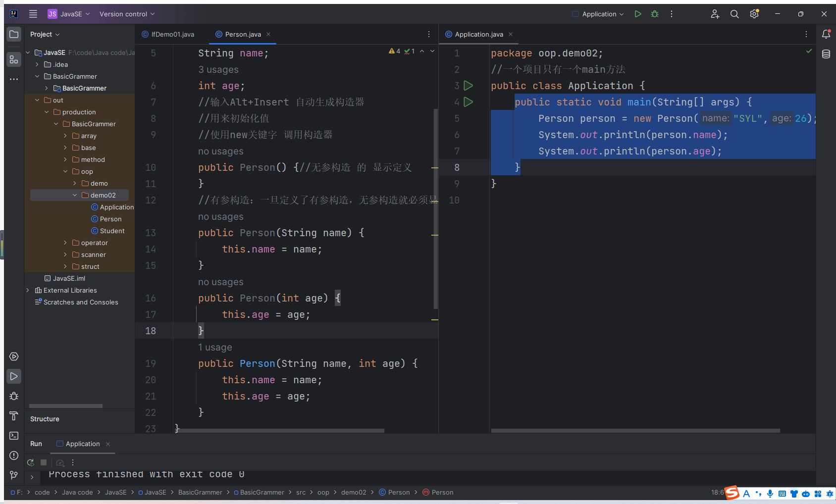Expand the .idea folder
836x504 pixels.
[x=37, y=64]
